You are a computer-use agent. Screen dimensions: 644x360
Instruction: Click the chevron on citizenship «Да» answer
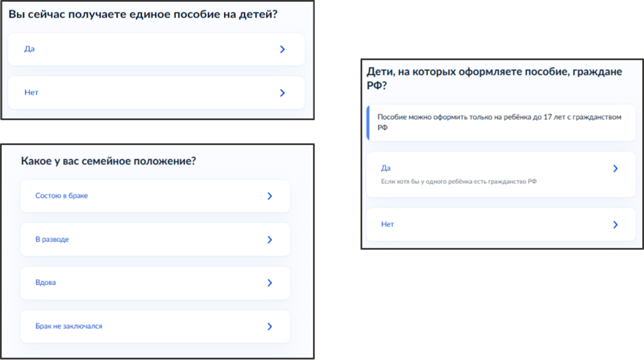(616, 168)
